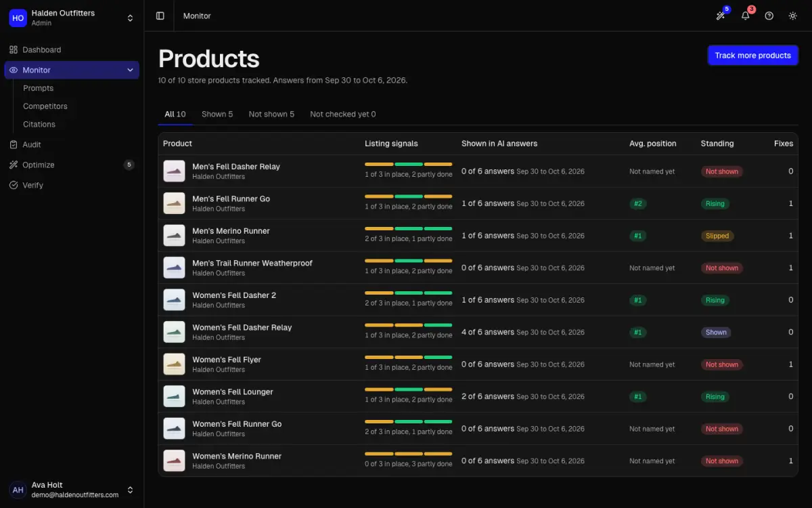Open the help question mark icon
812x508 pixels.
point(769,16)
